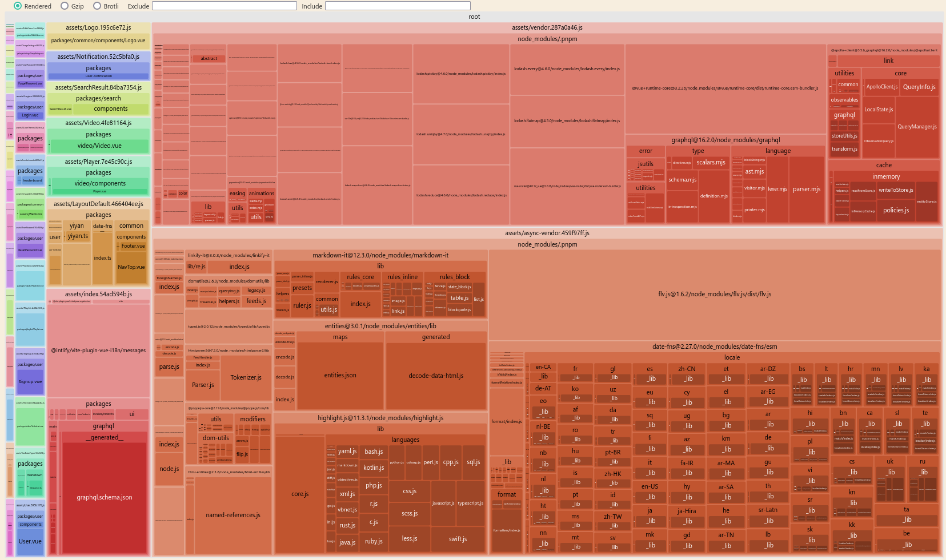Select the Rendered size radio button
946x560 pixels.
point(18,6)
